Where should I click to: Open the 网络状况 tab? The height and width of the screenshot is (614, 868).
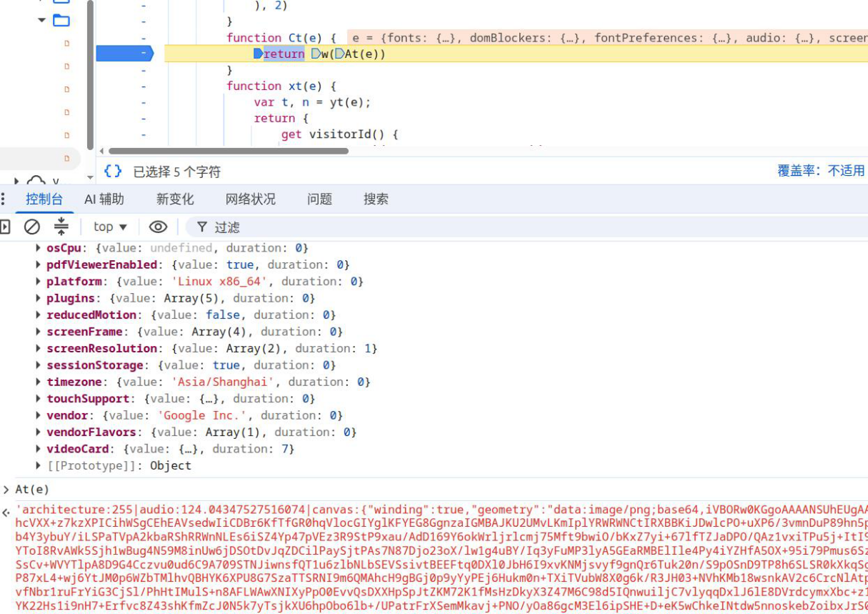coord(251,199)
